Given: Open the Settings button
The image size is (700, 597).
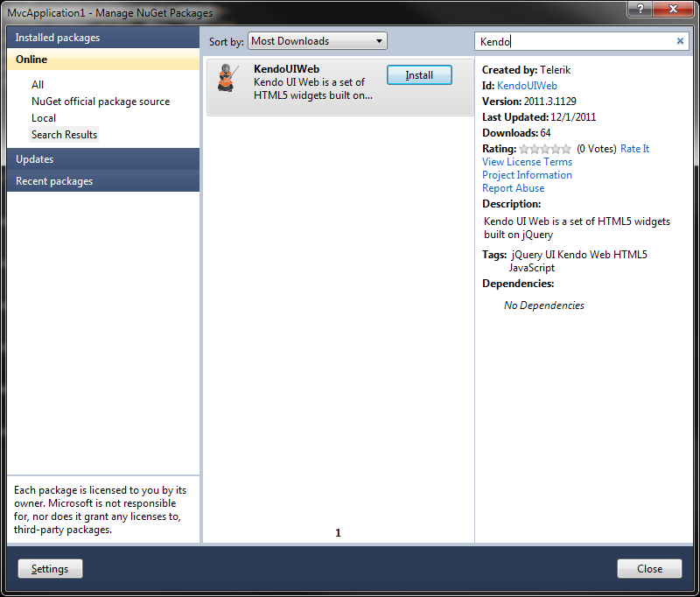Looking at the screenshot, I should [50, 568].
